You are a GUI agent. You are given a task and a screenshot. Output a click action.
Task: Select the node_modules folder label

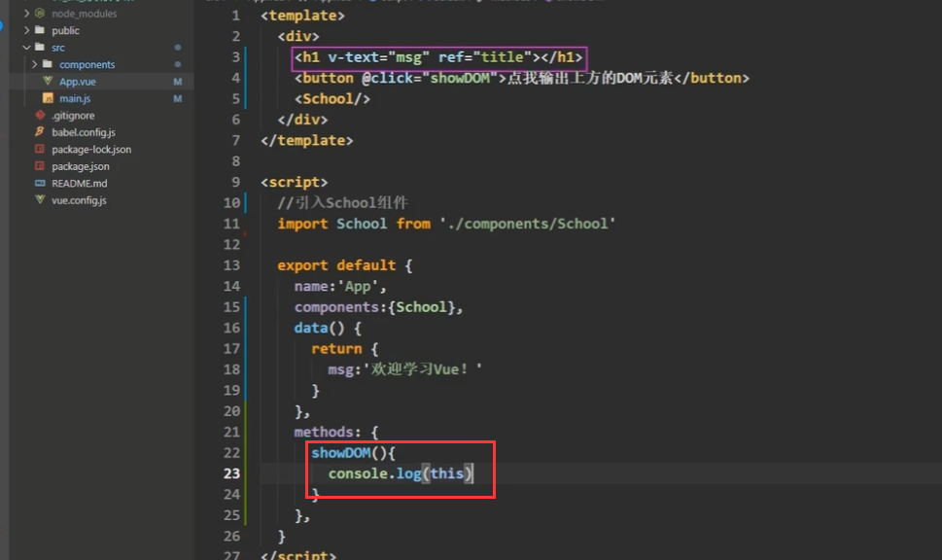click(85, 14)
